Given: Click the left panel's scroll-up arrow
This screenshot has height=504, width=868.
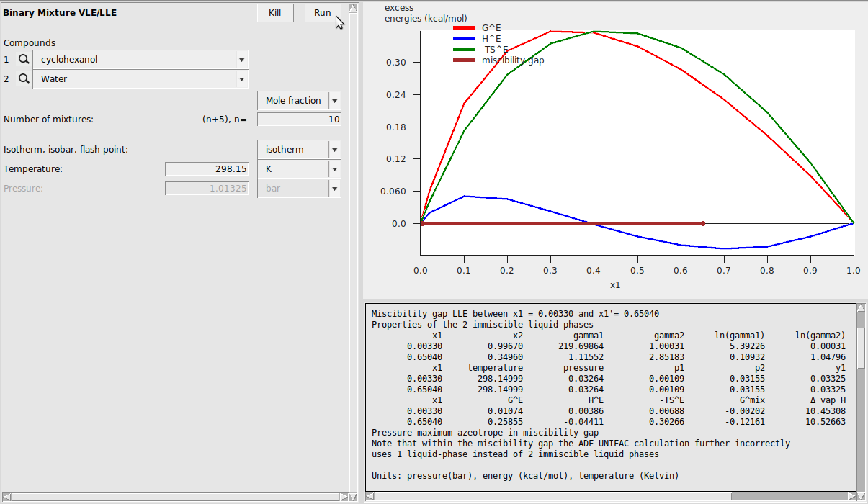Looking at the screenshot, I should pos(352,9).
